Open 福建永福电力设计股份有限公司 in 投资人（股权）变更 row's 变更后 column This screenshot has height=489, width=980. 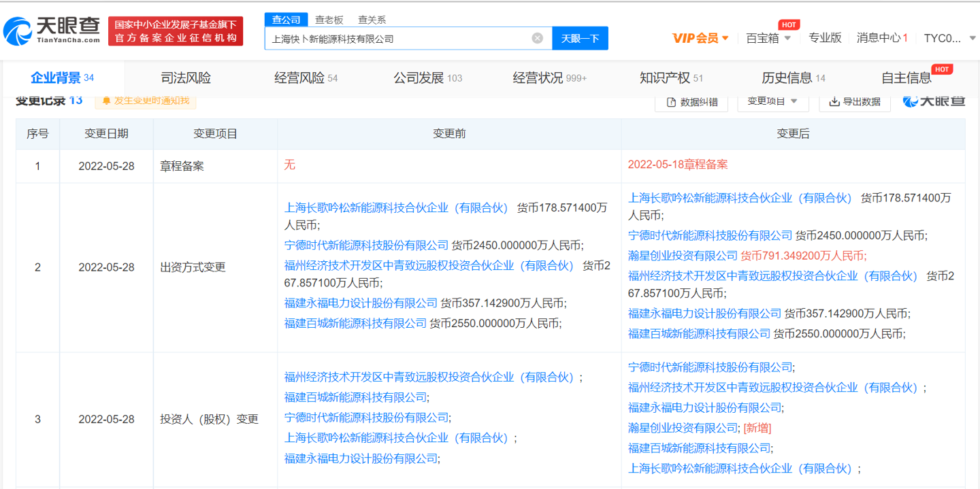705,407
